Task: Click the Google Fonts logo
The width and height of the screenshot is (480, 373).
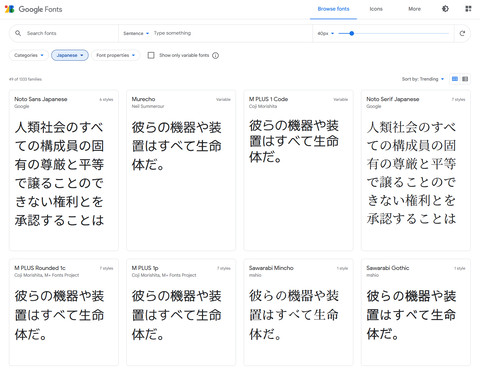Action: click(33, 9)
